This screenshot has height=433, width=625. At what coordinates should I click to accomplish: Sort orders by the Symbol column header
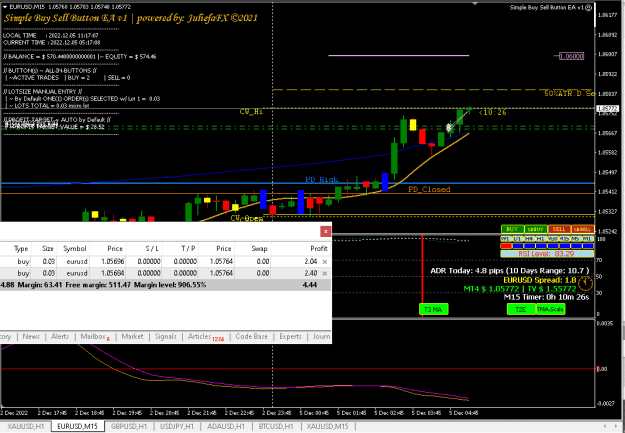click(x=75, y=248)
